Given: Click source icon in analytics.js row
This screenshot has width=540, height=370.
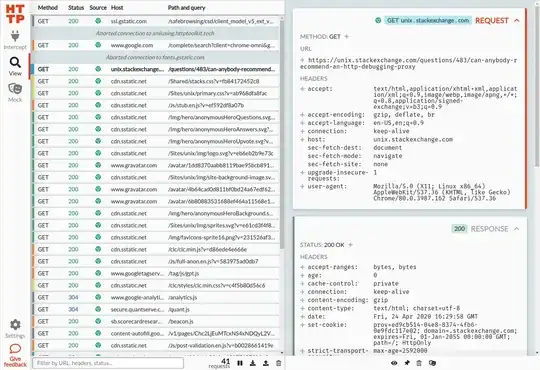Looking at the screenshot, I should coord(98,297).
